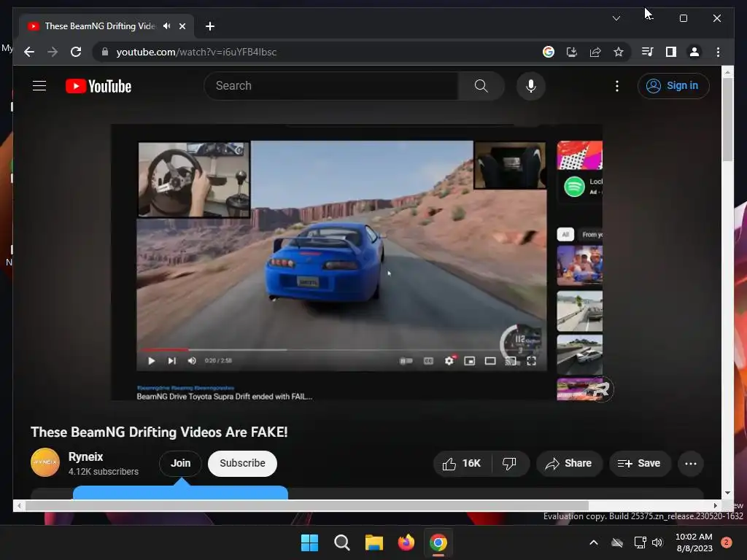Click the search magnifier button
The height and width of the screenshot is (560, 747).
[481, 86]
